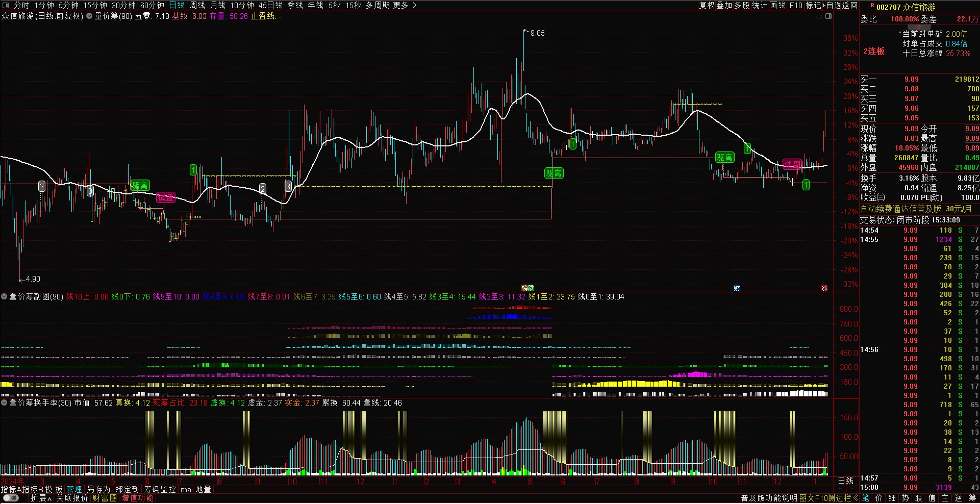980x504 pixels.
Task: Expand main chart 量价筹(90) indicator dropdown
Action: click(89, 16)
